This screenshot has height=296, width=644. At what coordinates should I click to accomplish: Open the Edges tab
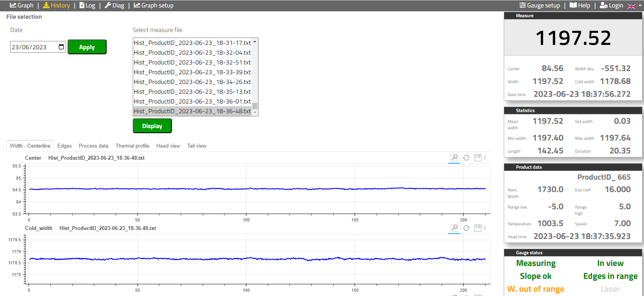click(64, 146)
